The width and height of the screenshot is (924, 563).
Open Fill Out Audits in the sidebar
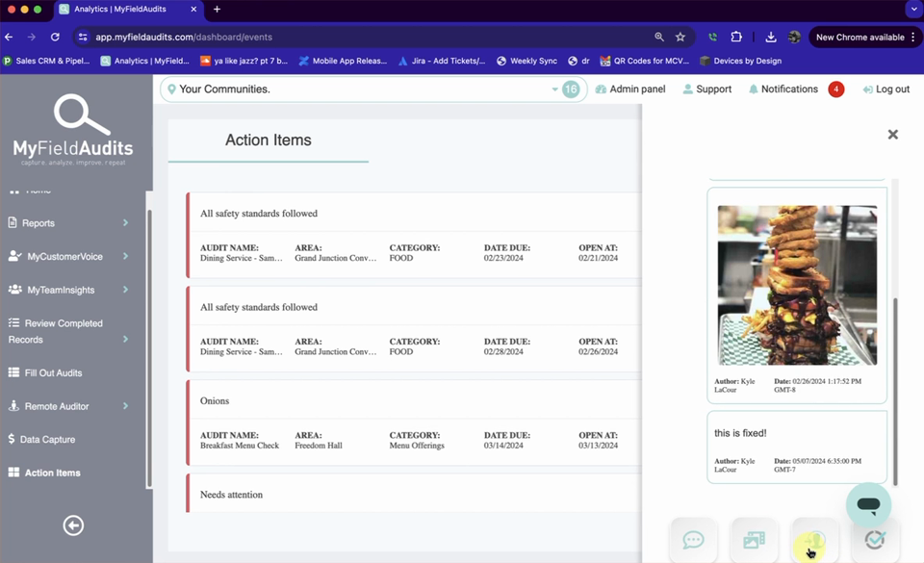coord(45,372)
